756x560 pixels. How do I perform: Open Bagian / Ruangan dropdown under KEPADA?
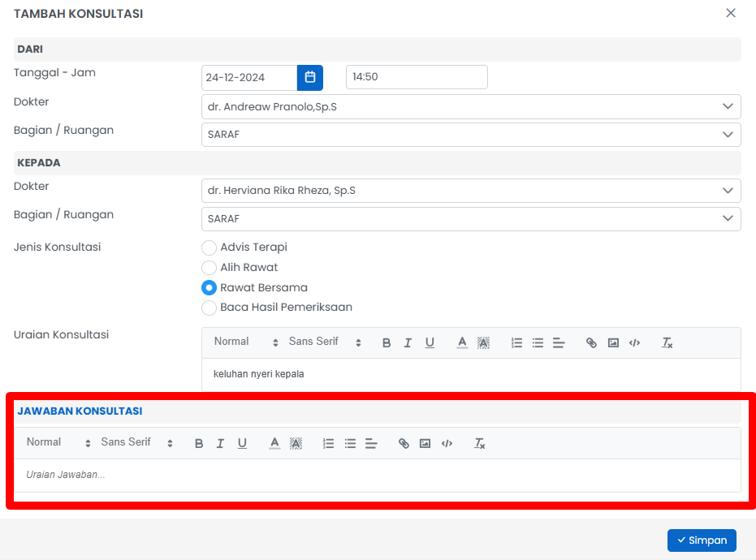pos(471,219)
